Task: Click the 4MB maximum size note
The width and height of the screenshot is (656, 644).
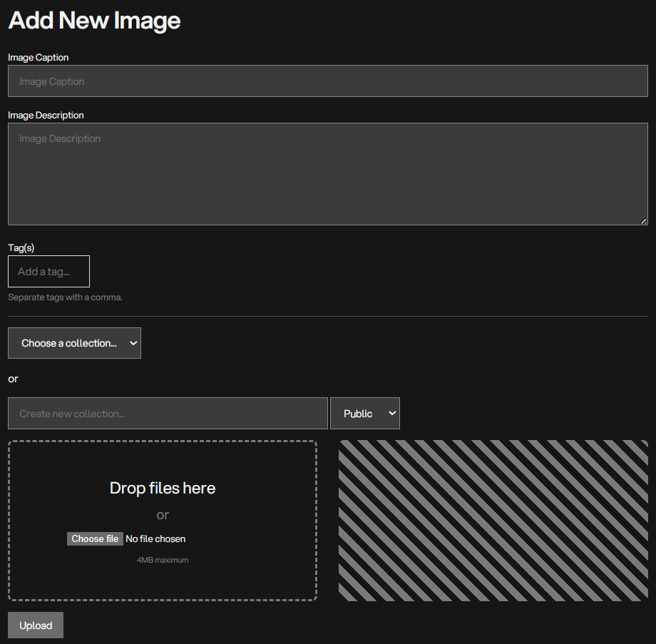Action: click(x=163, y=561)
